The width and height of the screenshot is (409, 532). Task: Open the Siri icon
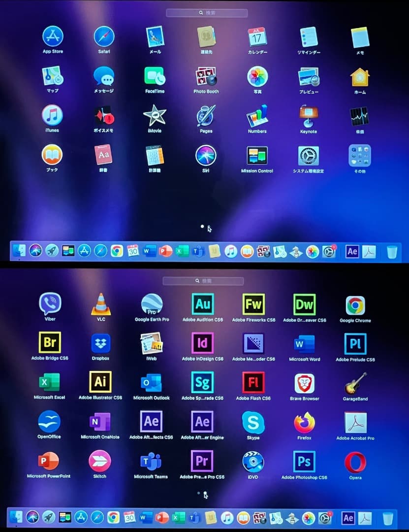click(206, 157)
